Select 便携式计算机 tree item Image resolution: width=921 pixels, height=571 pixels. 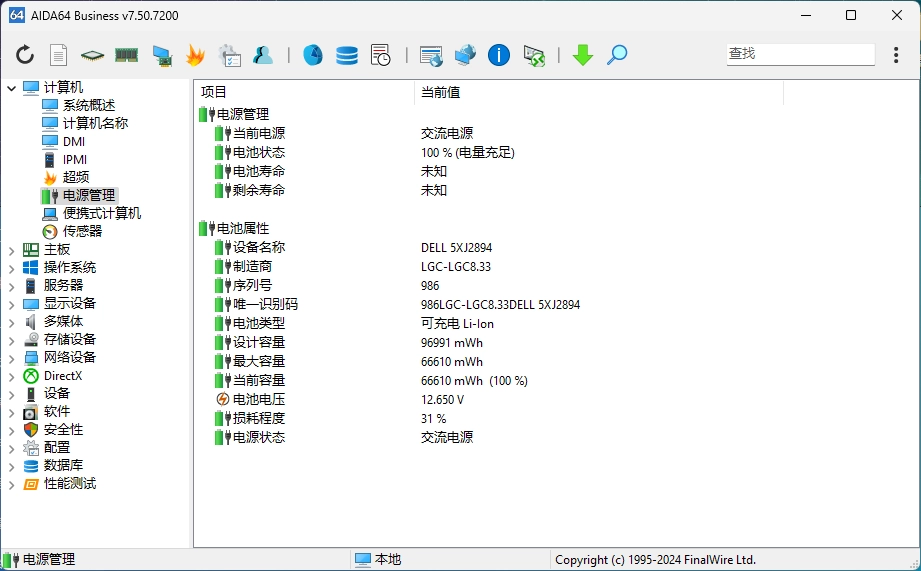(101, 213)
